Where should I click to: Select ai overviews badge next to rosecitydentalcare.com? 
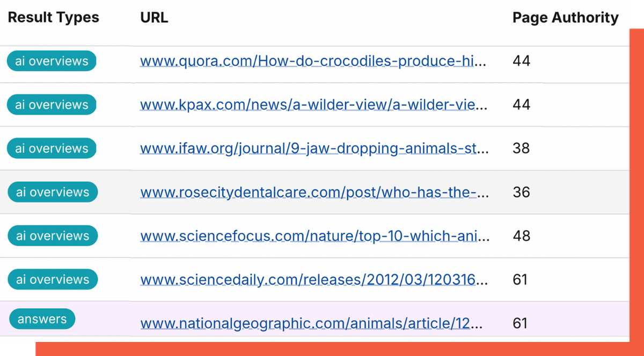tap(52, 192)
